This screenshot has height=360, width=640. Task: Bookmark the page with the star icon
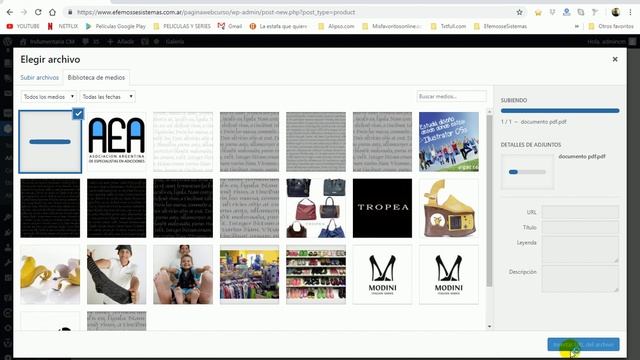pyautogui.click(x=519, y=12)
